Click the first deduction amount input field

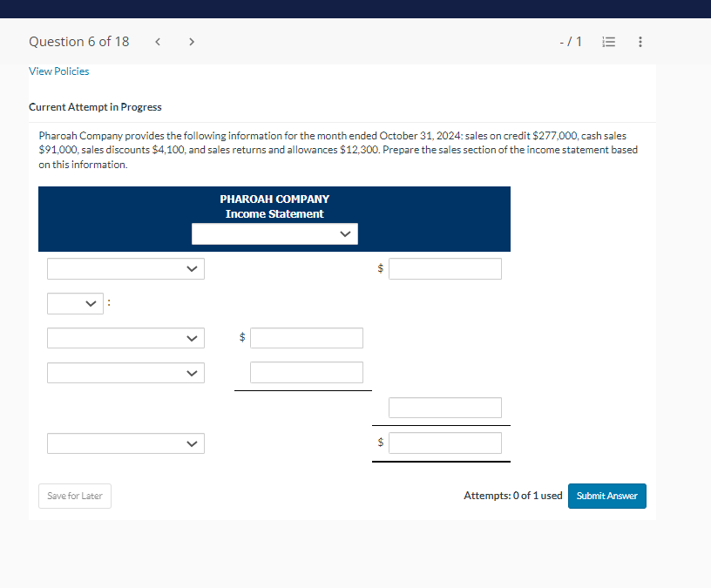click(x=307, y=338)
